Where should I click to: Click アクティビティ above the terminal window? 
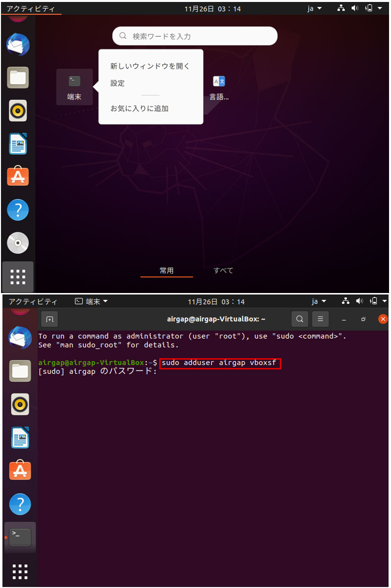[x=32, y=301]
